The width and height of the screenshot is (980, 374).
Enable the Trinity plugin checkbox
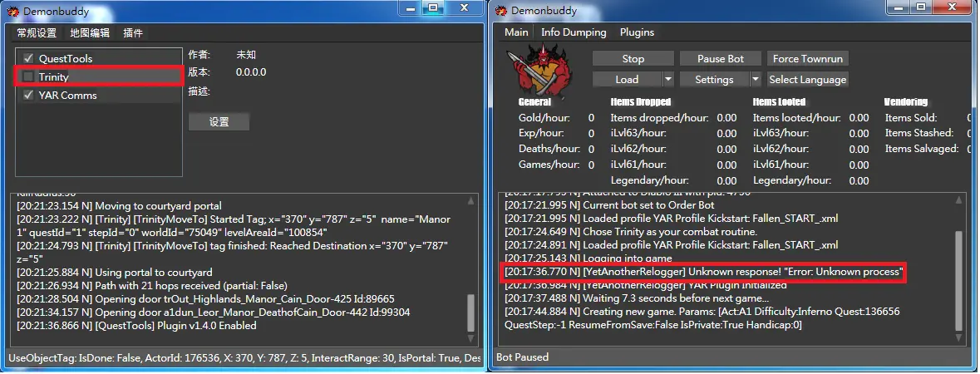(28, 76)
